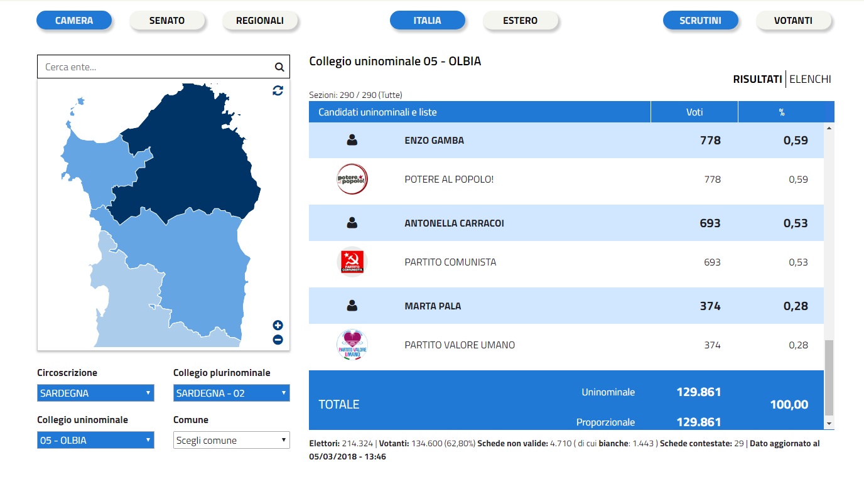Open the Circoscrizione dropdown
Image resolution: width=864 pixels, height=504 pixels.
pos(95,394)
